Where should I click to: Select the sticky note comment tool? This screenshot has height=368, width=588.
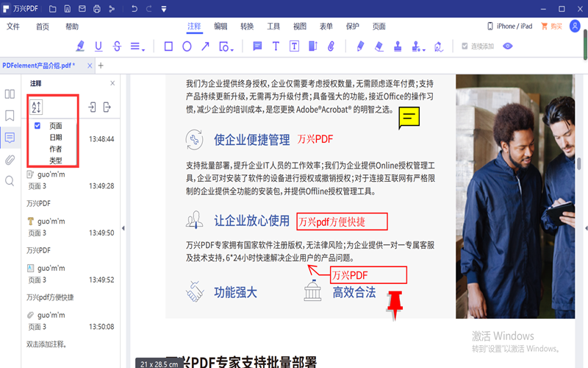(257, 46)
